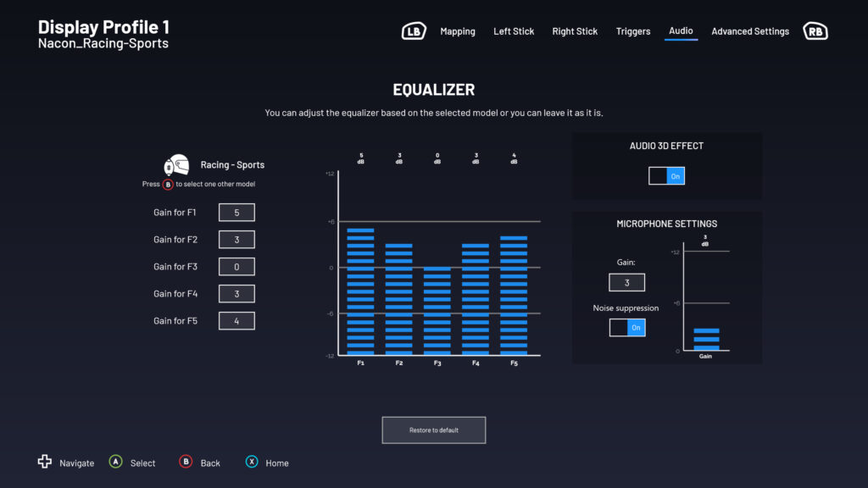Click the LB bumper icon
This screenshot has width=868, height=488.
point(414,31)
